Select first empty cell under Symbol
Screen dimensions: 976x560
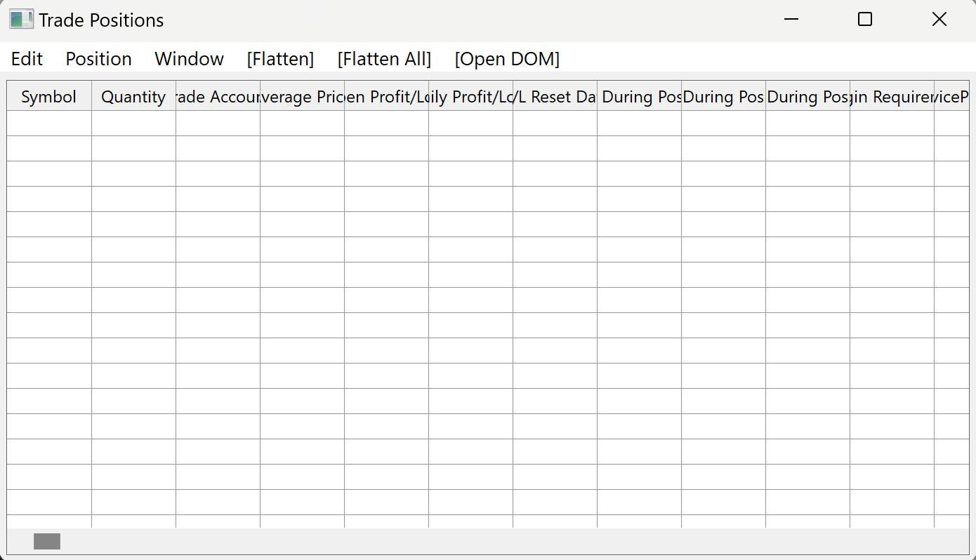pos(49,123)
